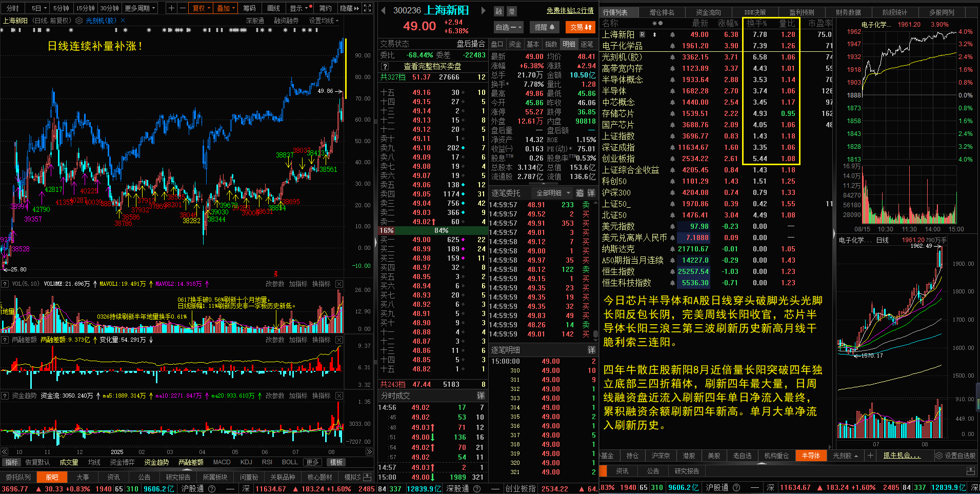This screenshot has width=980, height=494.
Task: Click the help icon next to 查看完整档买卖盘
Action: pos(385,66)
